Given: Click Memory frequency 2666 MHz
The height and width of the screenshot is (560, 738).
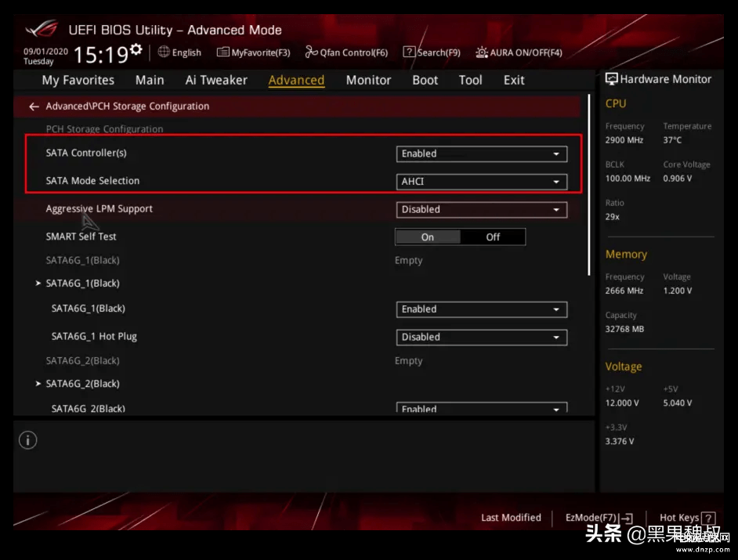Looking at the screenshot, I should pyautogui.click(x=624, y=291).
